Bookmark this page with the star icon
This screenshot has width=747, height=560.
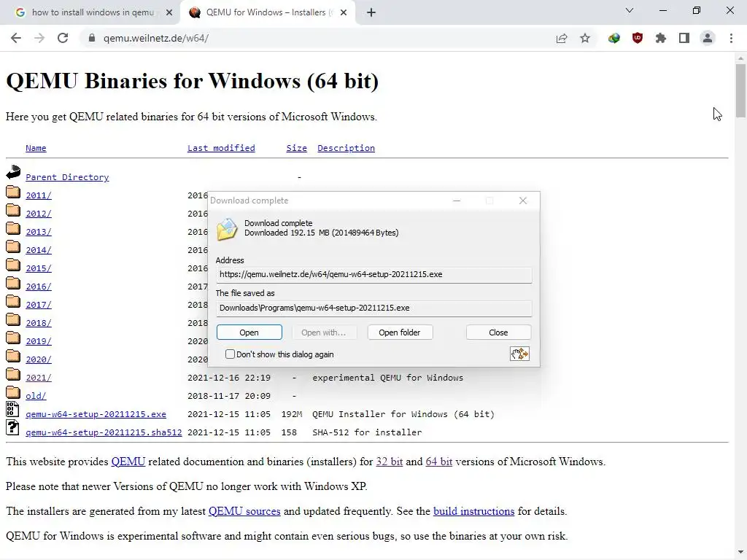(585, 38)
